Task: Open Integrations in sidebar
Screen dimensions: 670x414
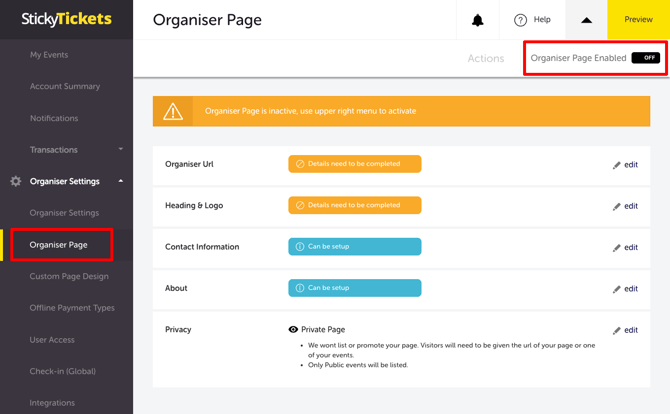Action: [x=52, y=403]
